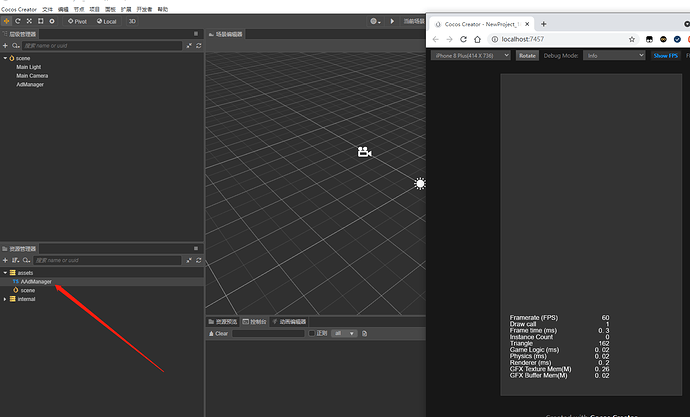Collapse the scene root node
The height and width of the screenshot is (417, 690).
pos(5,58)
